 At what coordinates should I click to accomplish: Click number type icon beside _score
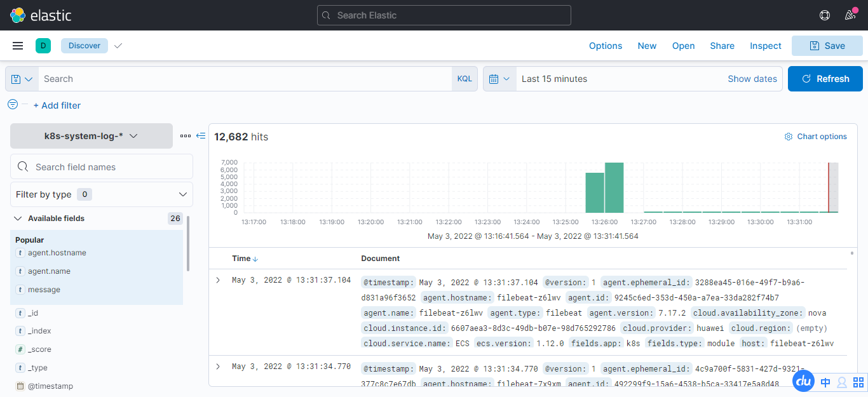click(20, 349)
